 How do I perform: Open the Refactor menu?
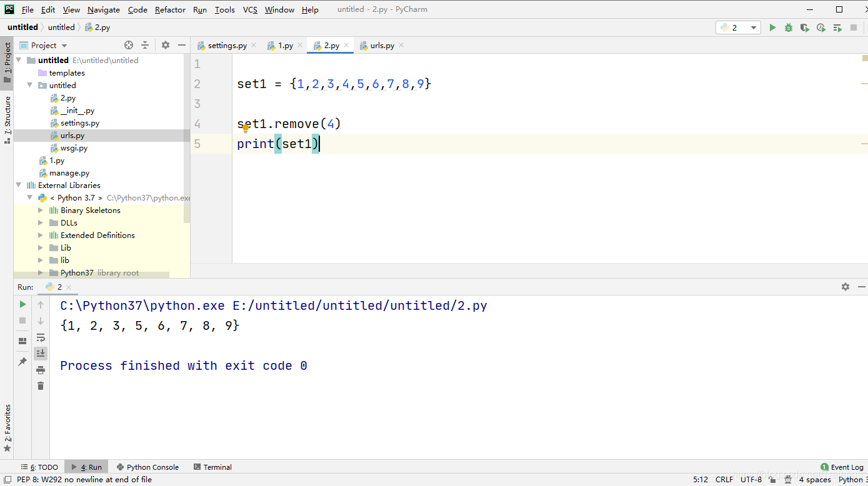[170, 9]
